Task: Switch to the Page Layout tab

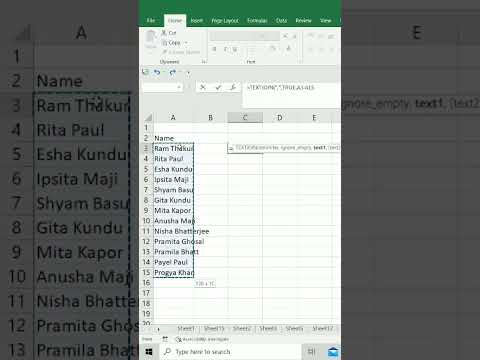Action: pyautogui.click(x=225, y=21)
